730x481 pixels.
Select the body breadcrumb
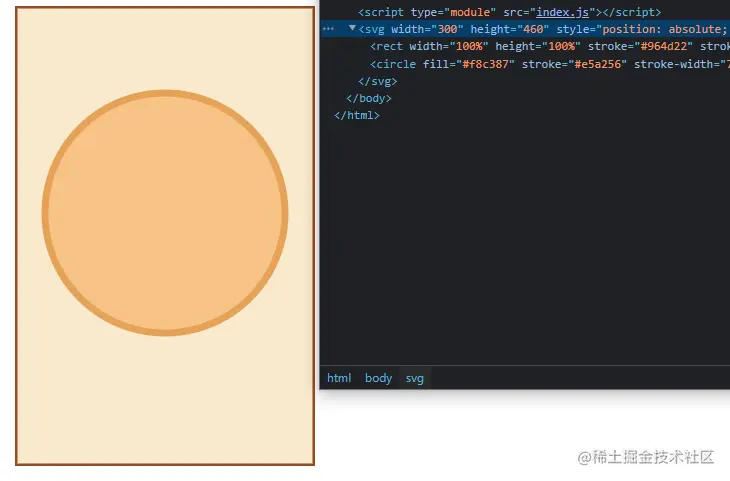tap(379, 378)
